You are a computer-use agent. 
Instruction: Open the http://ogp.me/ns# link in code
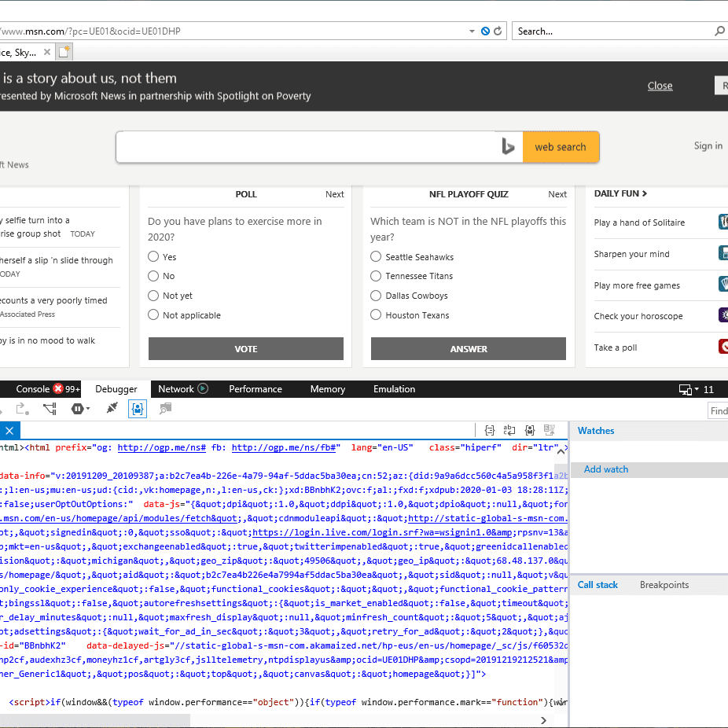(x=162, y=447)
